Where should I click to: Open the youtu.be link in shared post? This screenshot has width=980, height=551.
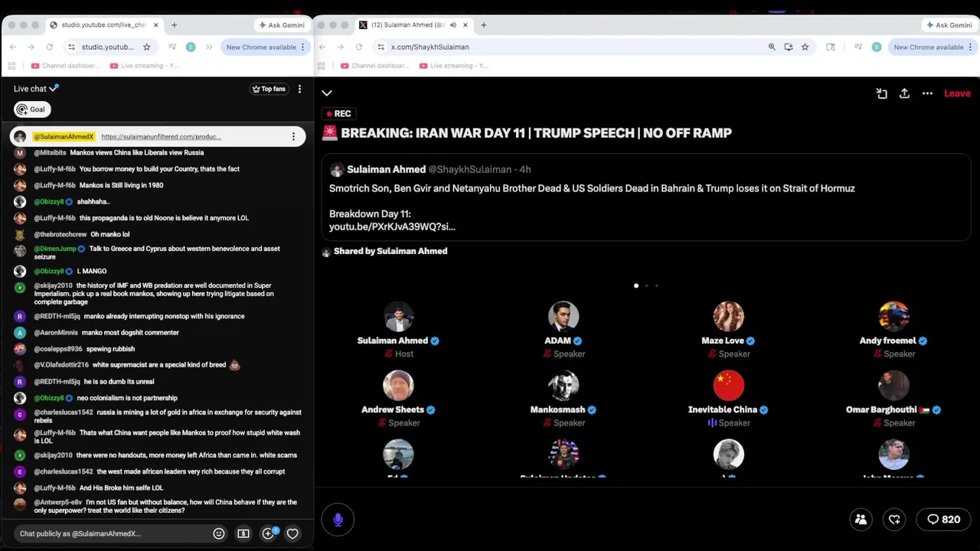[x=392, y=227]
